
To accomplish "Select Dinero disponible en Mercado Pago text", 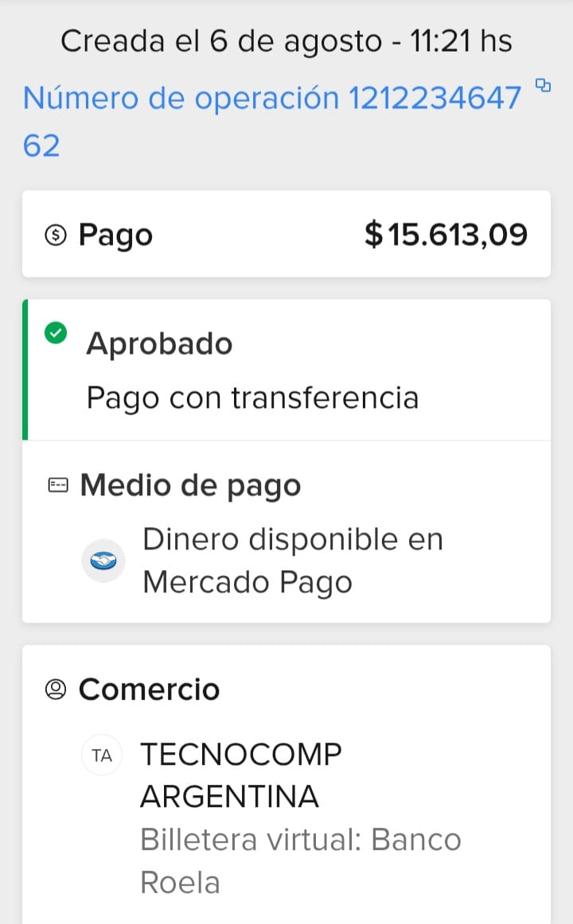I will point(292,561).
